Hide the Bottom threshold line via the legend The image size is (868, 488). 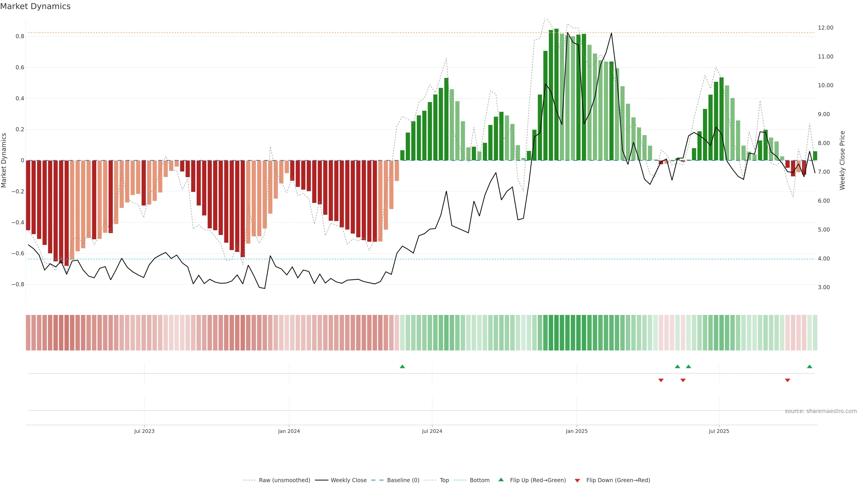pos(479,480)
